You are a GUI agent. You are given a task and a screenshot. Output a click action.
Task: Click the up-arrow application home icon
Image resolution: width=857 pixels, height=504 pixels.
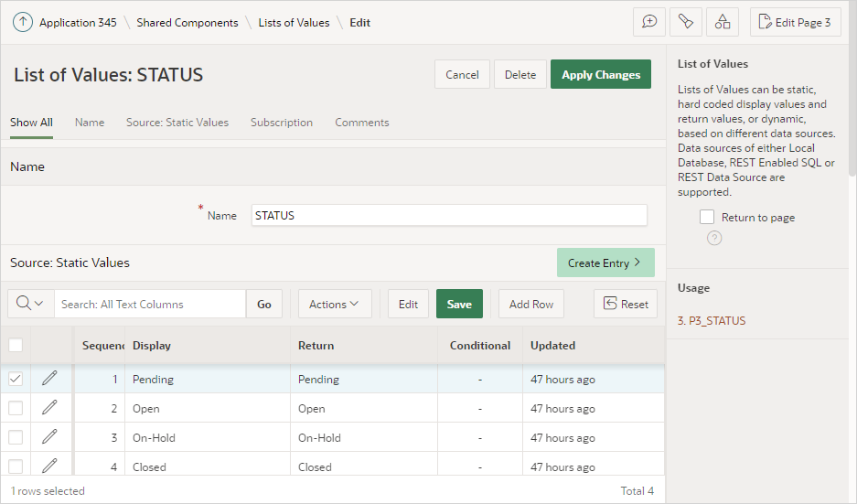tap(23, 23)
